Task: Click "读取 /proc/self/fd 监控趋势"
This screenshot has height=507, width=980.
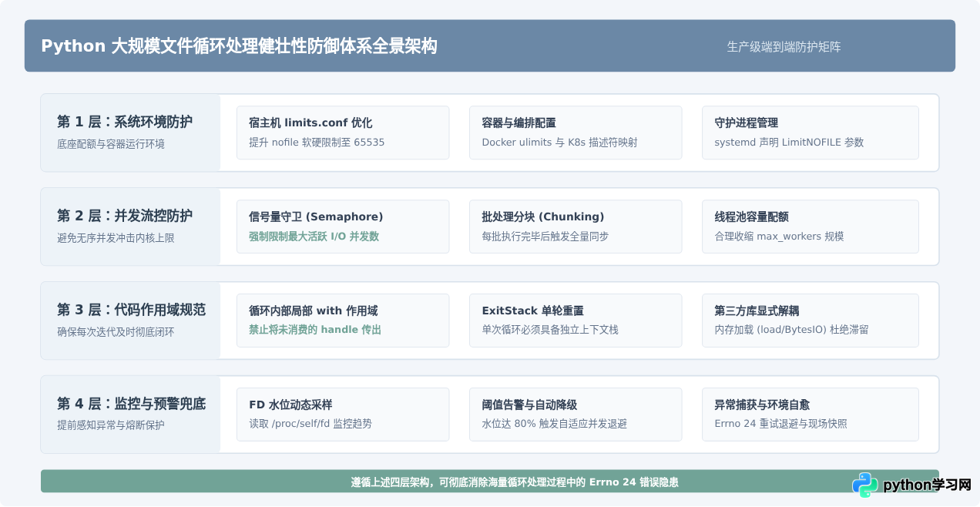Action: 310,425
